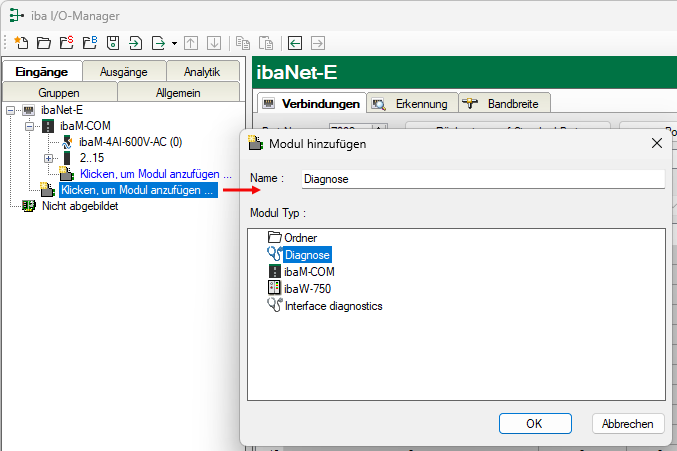Select Interface diagnostics module type
677x451 pixels.
pos(333,305)
